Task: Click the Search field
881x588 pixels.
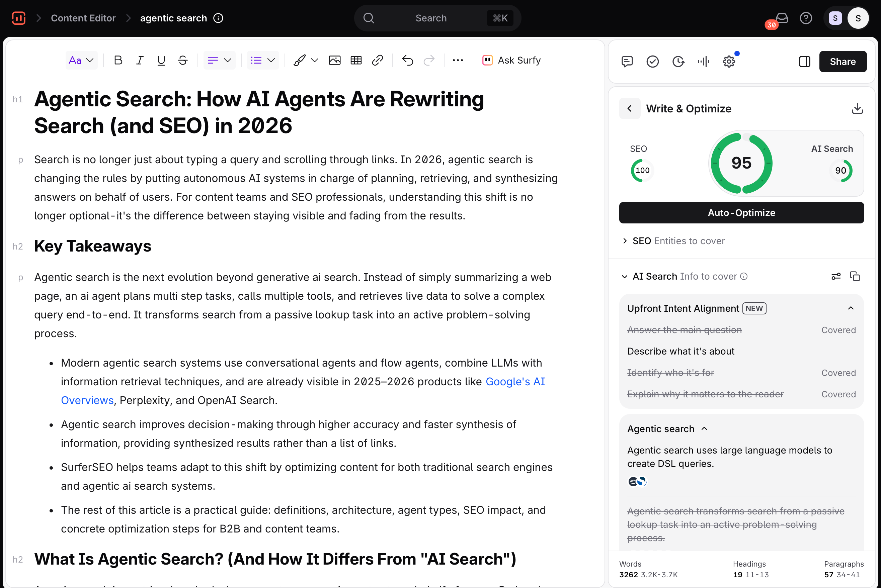Action: pos(437,18)
